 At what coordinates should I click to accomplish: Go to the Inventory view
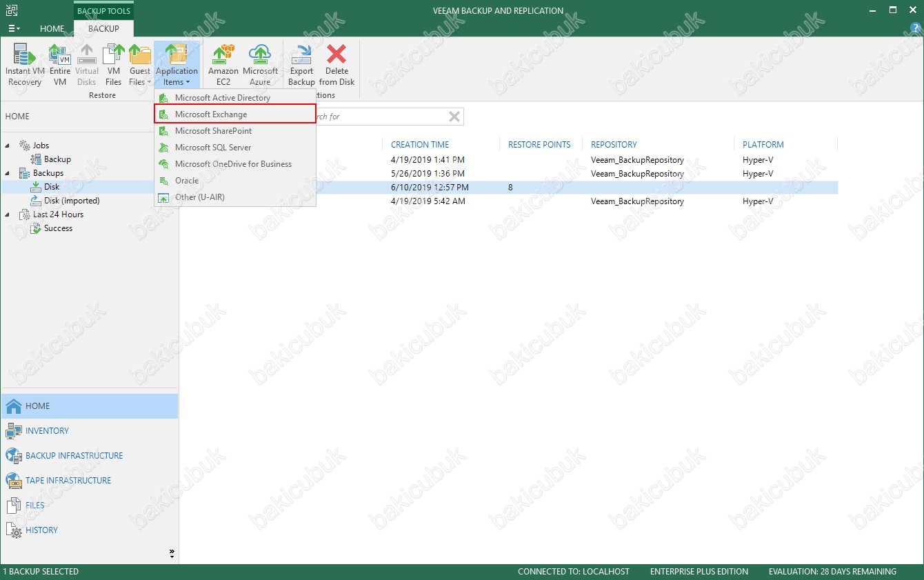tap(47, 431)
